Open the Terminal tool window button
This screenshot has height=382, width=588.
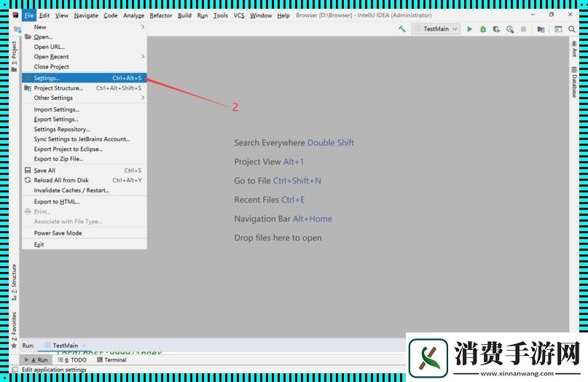[x=111, y=360]
